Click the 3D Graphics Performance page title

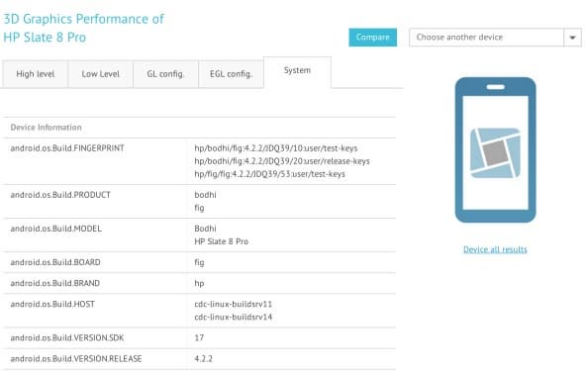[83, 28]
